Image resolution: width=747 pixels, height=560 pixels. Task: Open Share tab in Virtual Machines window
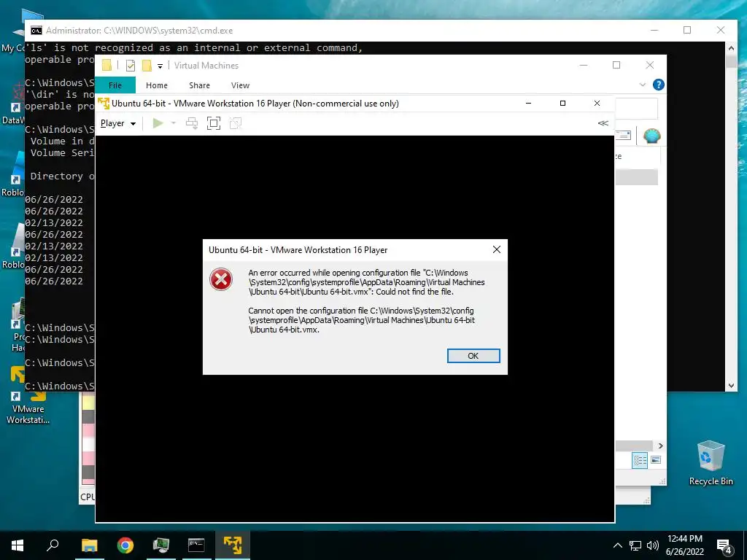click(199, 85)
